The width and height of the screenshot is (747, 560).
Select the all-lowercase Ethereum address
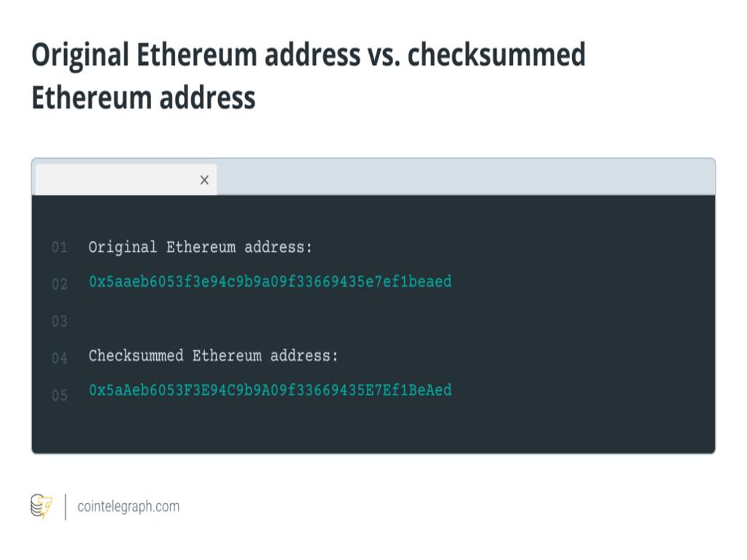[x=270, y=281]
